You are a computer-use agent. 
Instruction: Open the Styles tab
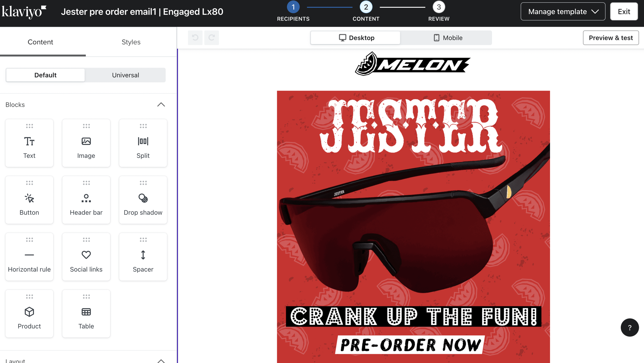point(131,42)
